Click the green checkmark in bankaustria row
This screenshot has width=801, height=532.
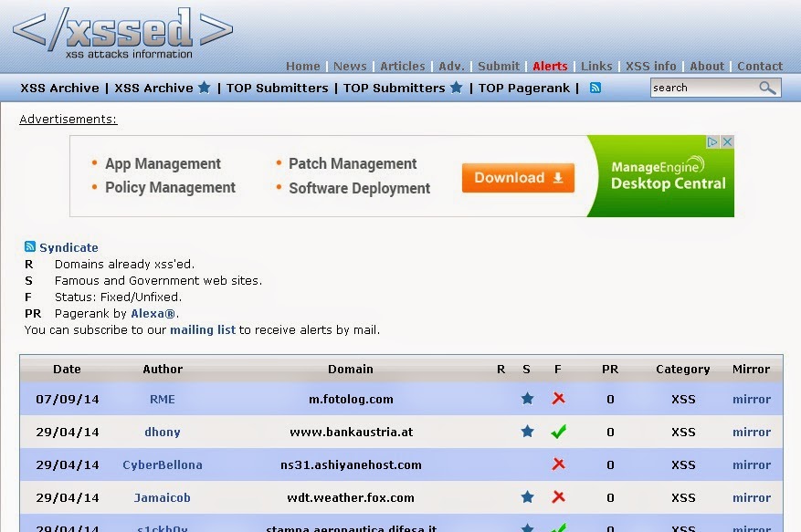[559, 432]
